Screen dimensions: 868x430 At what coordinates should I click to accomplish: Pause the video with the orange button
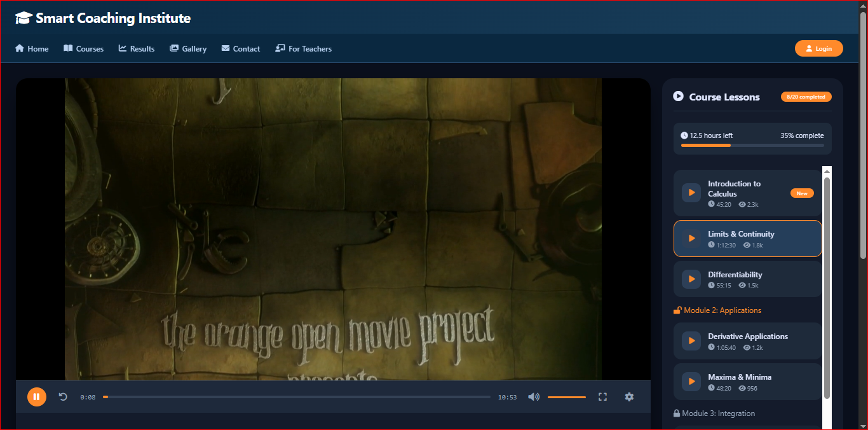(x=37, y=397)
